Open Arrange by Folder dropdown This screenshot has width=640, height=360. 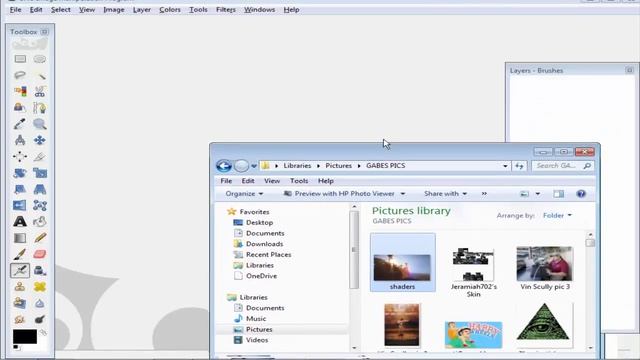pyautogui.click(x=557, y=216)
